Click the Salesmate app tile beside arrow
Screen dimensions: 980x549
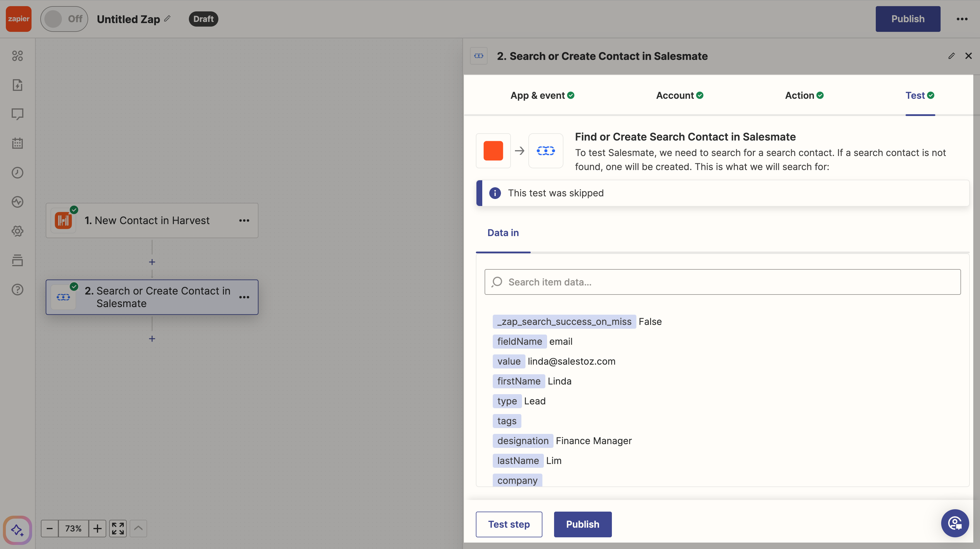coord(546,151)
